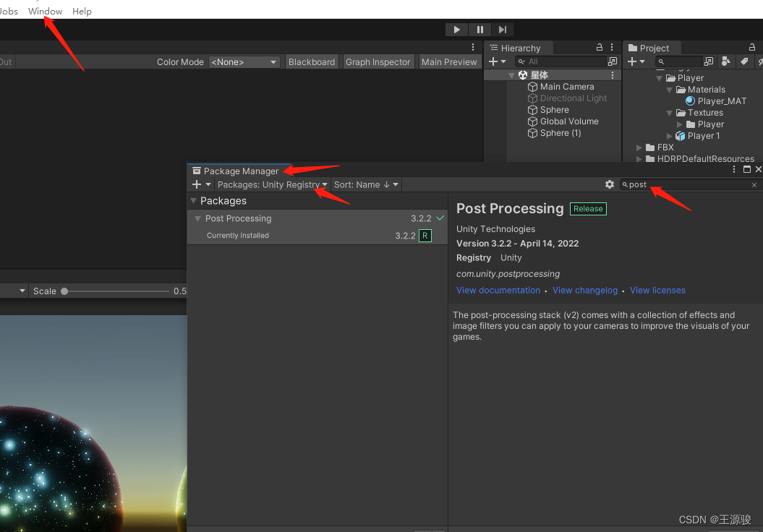The height and width of the screenshot is (532, 763).
Task: Collapse the Materials folder in Project
Action: (670, 90)
